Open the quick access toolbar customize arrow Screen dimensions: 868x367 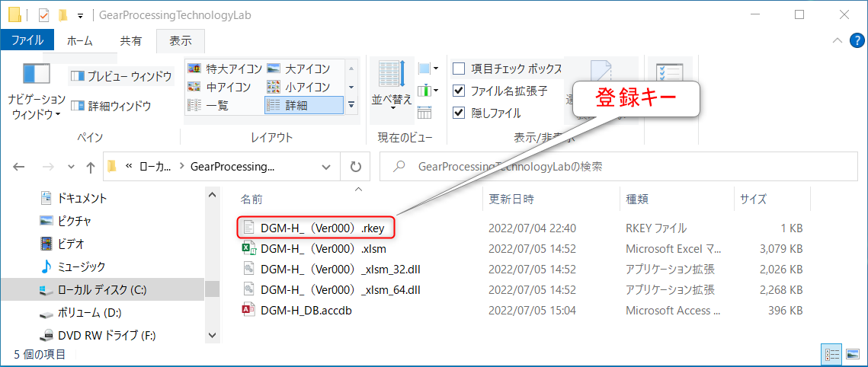(80, 15)
